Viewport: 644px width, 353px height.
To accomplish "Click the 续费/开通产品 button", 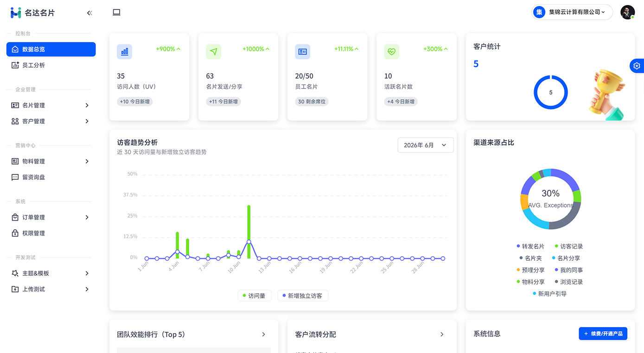I will (603, 334).
